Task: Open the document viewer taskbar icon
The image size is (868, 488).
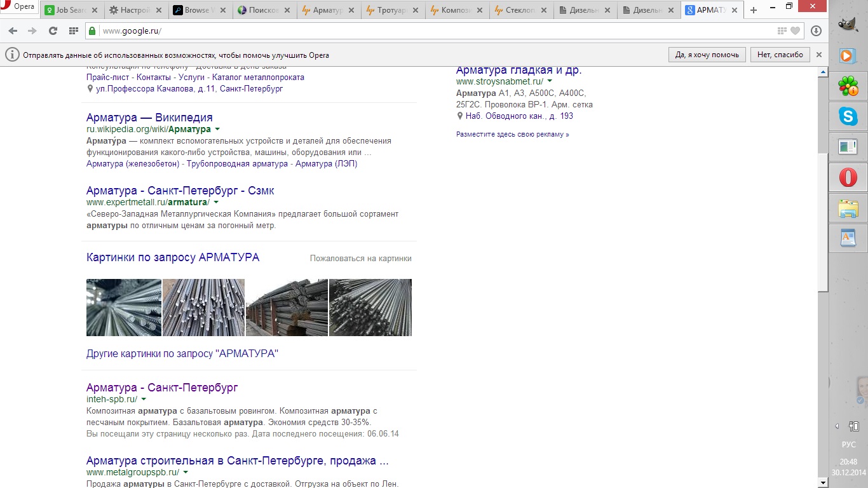Action: tap(848, 147)
